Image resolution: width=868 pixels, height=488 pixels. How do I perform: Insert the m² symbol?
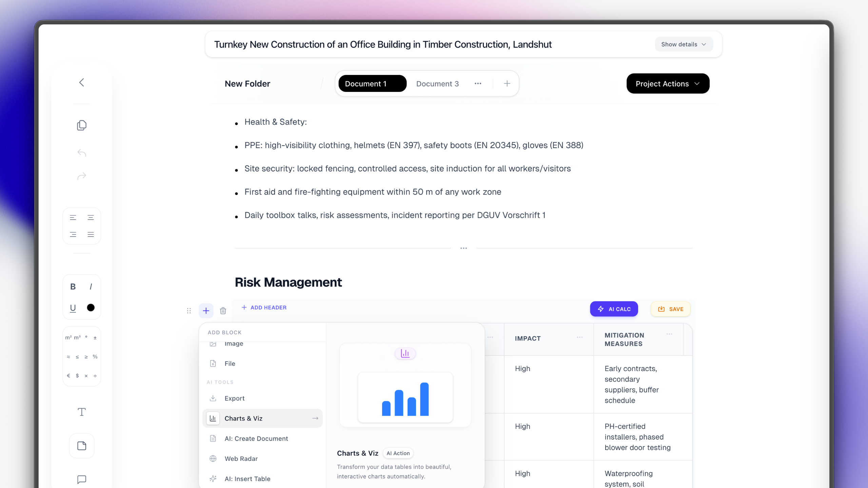(68, 338)
